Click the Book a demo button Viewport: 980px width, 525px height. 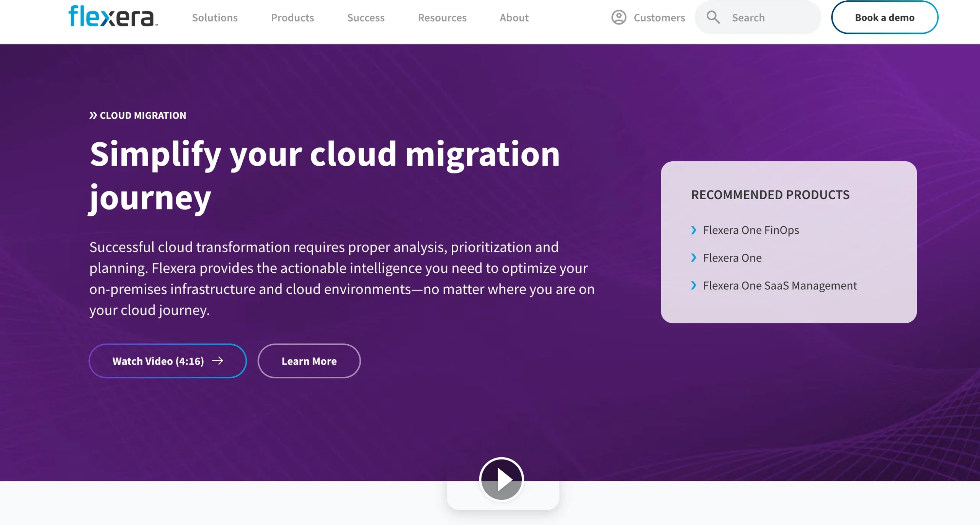[884, 17]
